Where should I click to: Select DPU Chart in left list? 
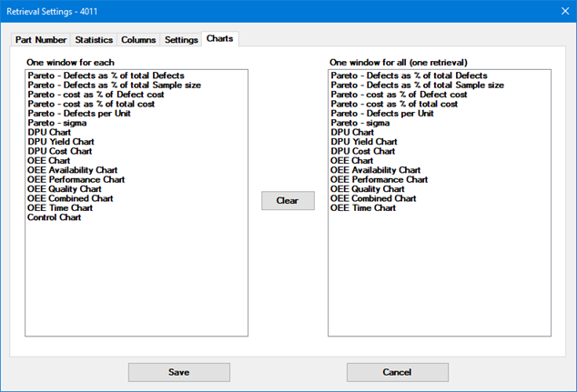[x=50, y=132]
